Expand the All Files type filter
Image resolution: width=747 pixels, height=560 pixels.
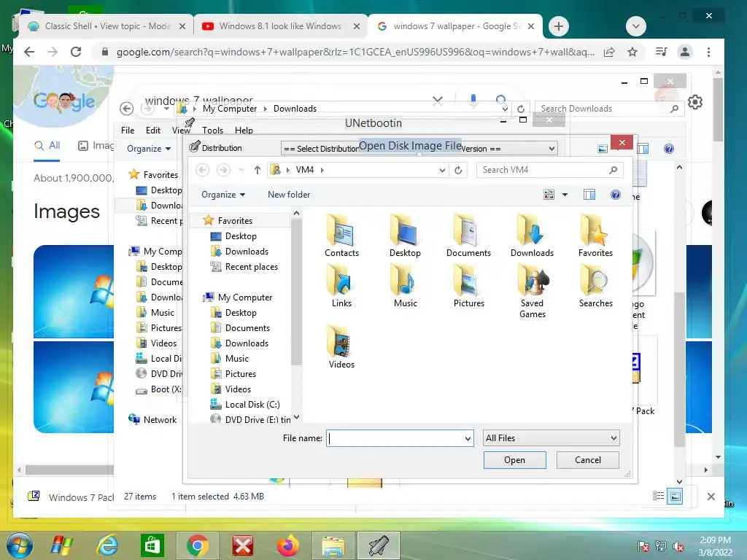tap(551, 438)
